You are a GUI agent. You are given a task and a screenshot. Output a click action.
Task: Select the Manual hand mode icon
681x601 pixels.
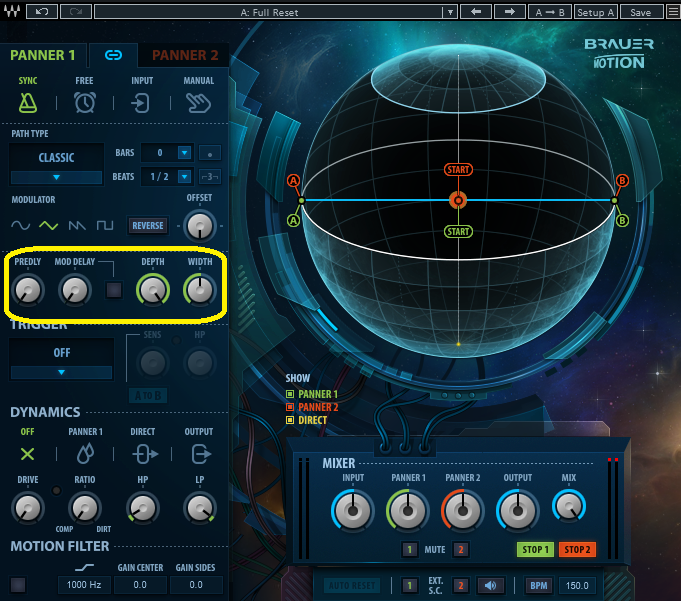pyautogui.click(x=199, y=102)
